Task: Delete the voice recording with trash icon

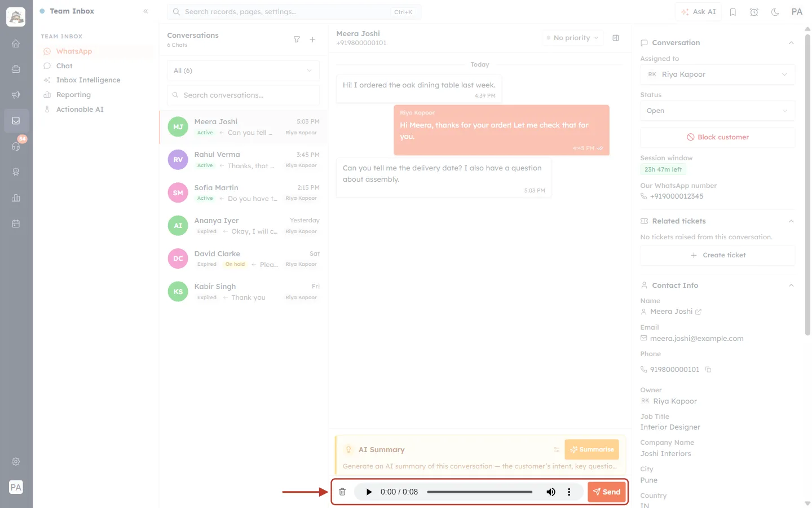Action: click(342, 492)
